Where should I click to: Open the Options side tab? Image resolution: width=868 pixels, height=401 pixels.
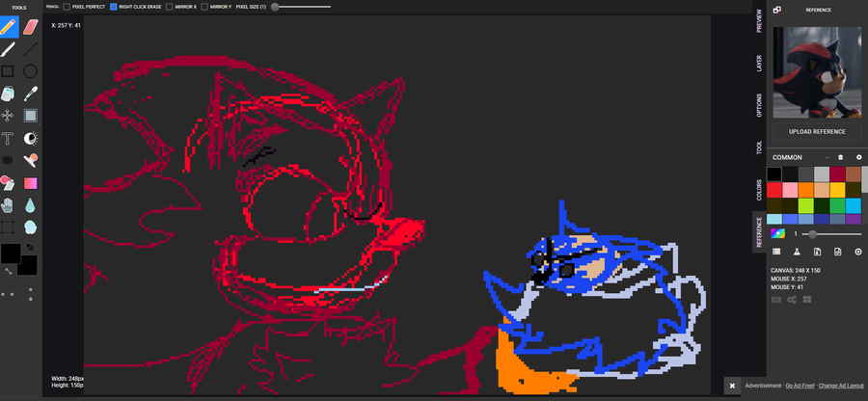(x=759, y=105)
